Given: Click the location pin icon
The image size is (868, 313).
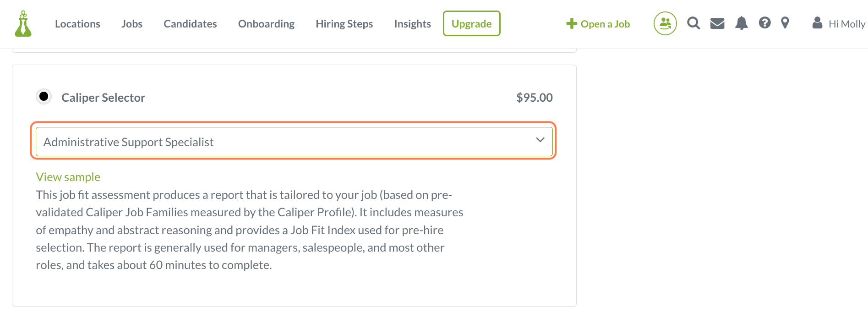Looking at the screenshot, I should [x=785, y=23].
